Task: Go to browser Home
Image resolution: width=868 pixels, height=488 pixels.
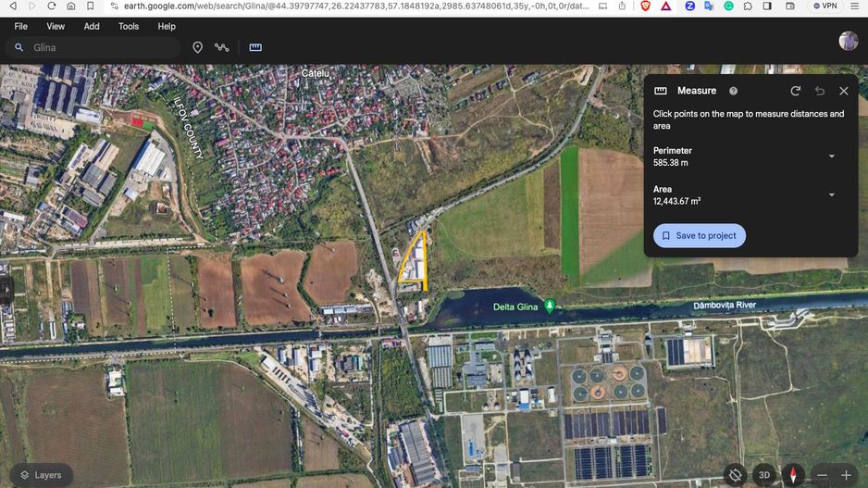Action: (x=71, y=6)
